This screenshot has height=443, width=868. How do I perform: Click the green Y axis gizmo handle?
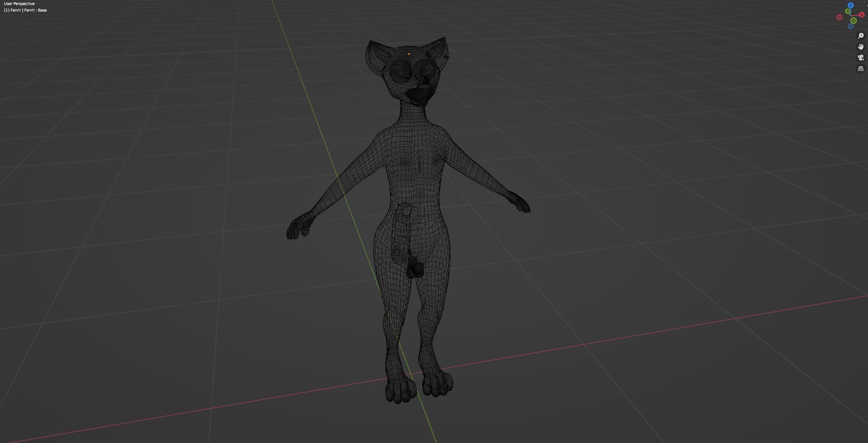click(x=848, y=11)
